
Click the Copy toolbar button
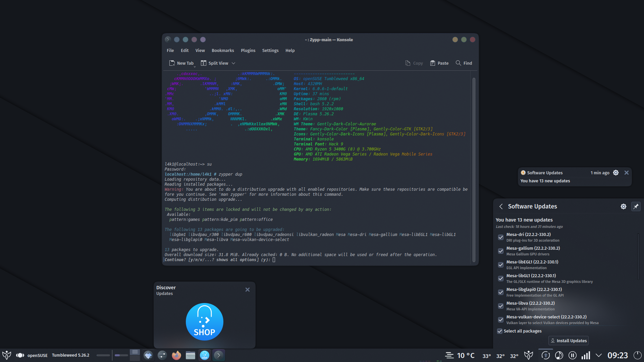(x=414, y=63)
